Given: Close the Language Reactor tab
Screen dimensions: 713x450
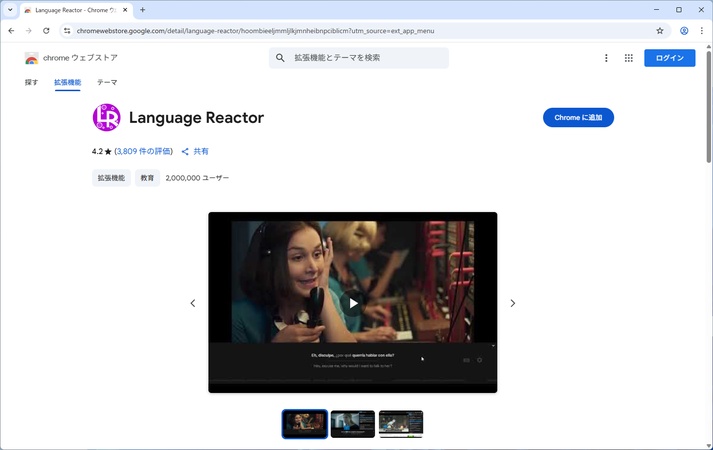Looking at the screenshot, I should coord(125,10).
